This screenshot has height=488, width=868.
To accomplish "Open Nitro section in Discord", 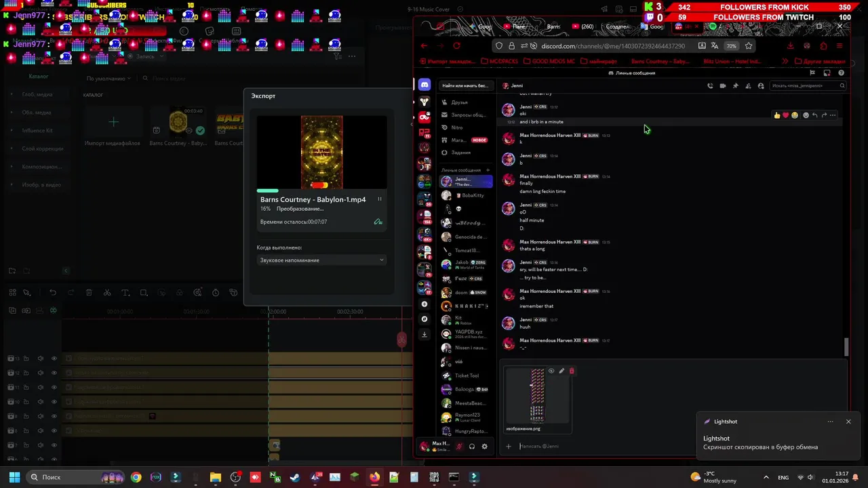I will [x=465, y=127].
